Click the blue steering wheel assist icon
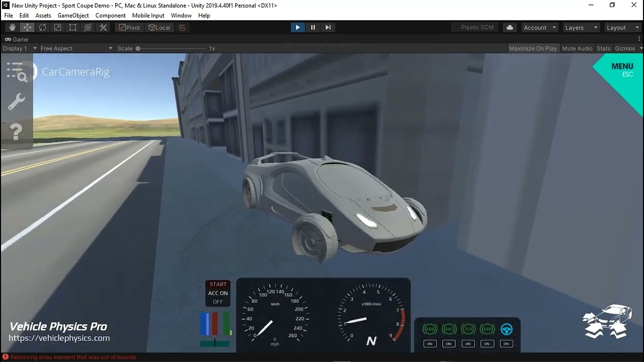644x362 pixels. [x=506, y=329]
